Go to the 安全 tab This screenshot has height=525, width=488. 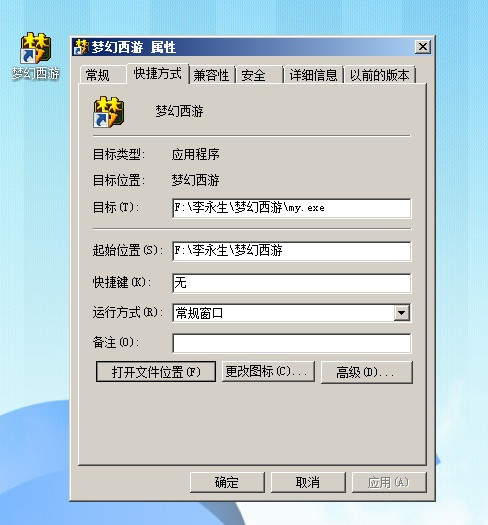click(x=260, y=75)
